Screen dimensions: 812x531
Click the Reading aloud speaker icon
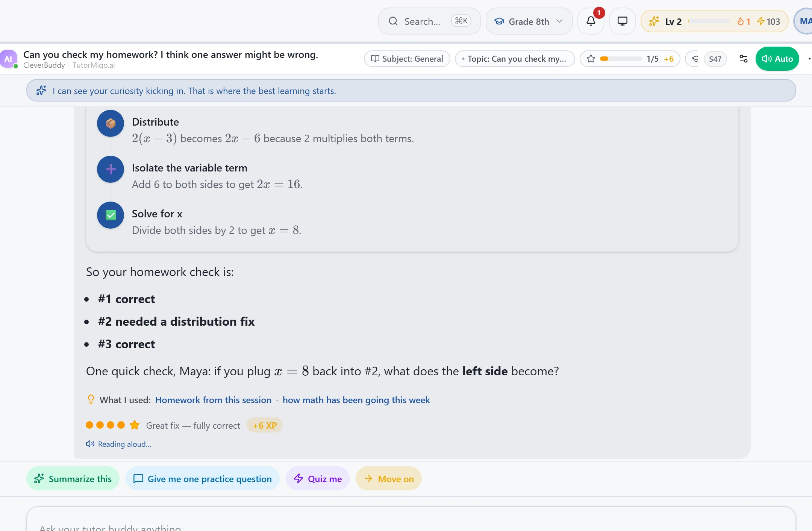point(90,444)
